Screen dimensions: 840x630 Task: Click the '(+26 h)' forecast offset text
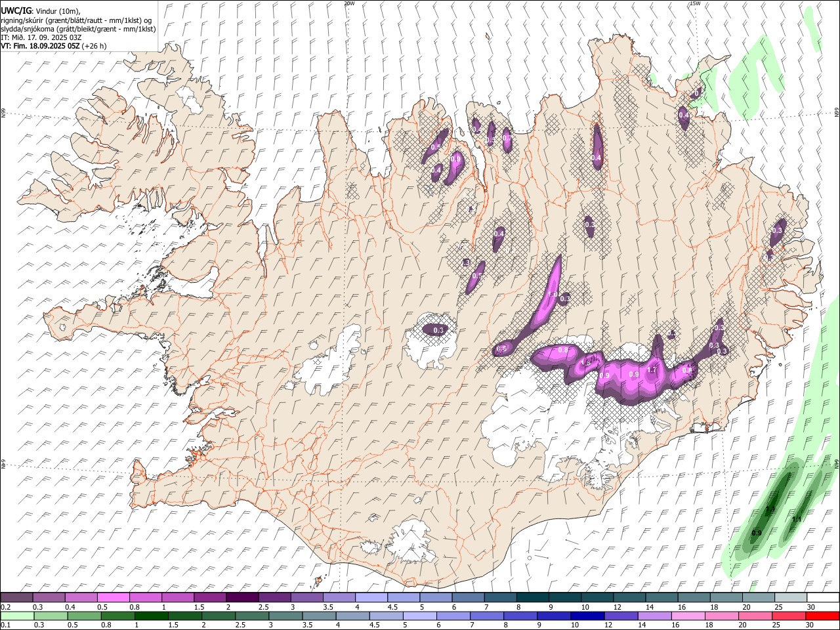(94, 46)
